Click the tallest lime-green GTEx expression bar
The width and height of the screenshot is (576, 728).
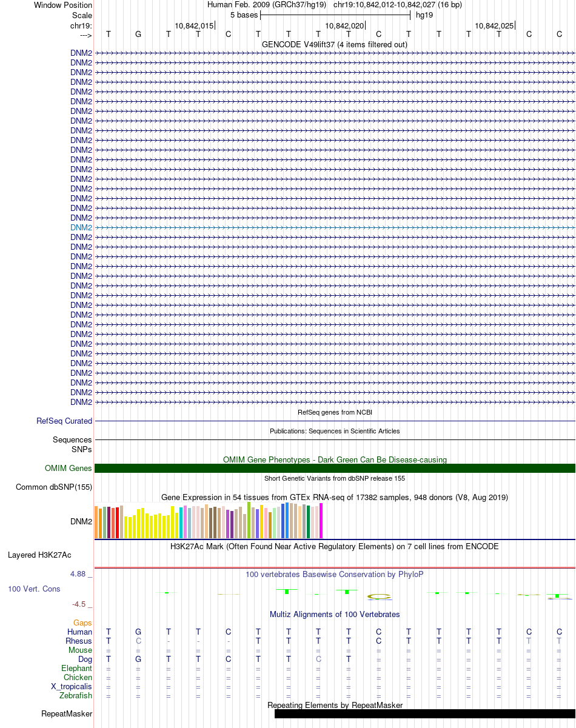click(249, 520)
